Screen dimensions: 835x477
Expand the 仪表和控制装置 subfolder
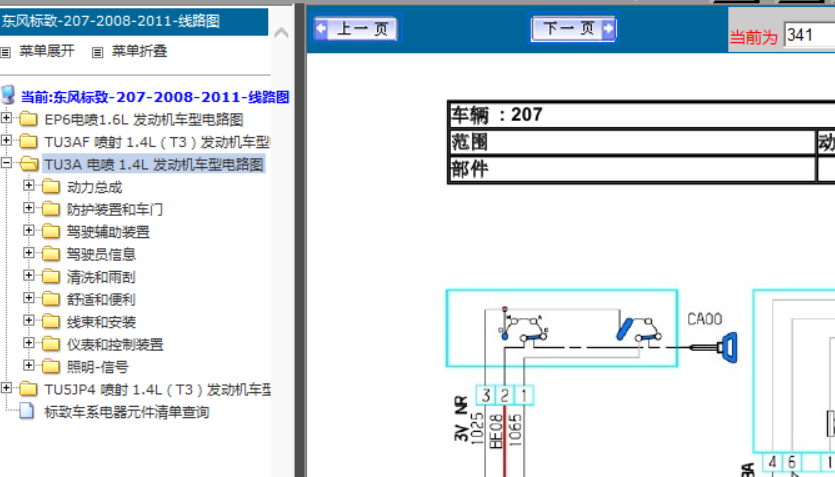coord(29,343)
